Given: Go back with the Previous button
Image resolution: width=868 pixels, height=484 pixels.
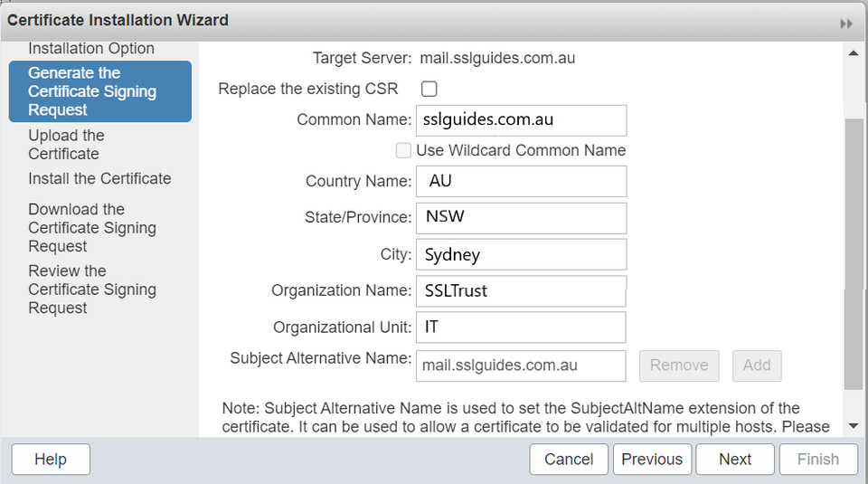Looking at the screenshot, I should (x=652, y=460).
